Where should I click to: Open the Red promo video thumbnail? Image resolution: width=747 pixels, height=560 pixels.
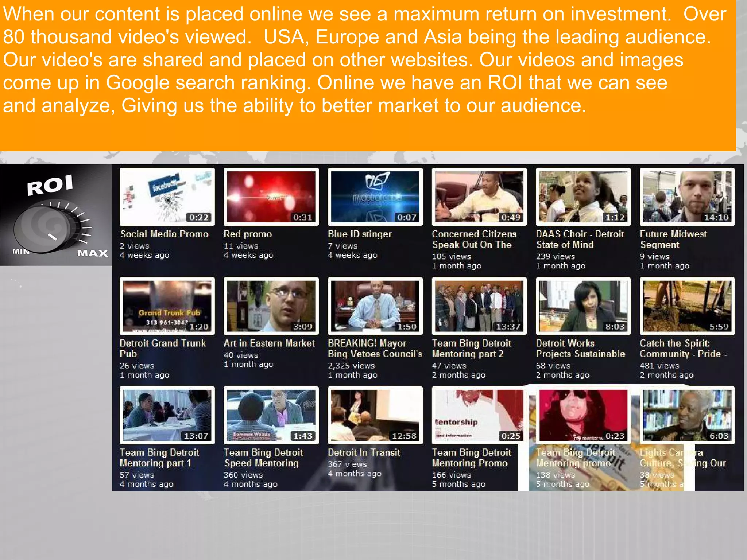click(x=271, y=197)
